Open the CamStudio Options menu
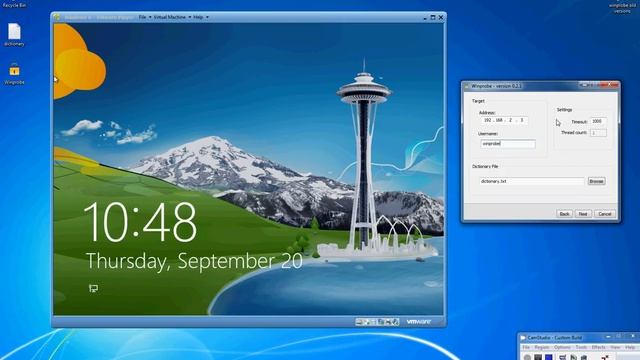 tap(562, 347)
